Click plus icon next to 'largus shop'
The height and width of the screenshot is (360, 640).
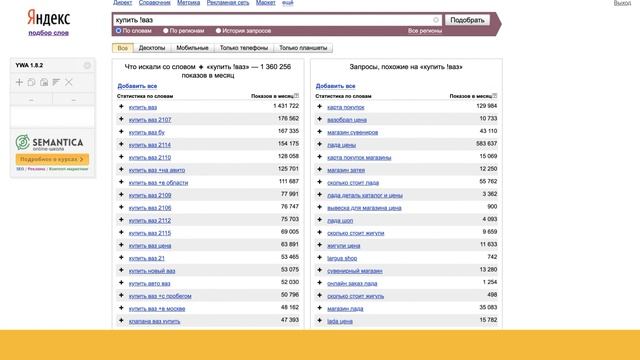coord(320,258)
